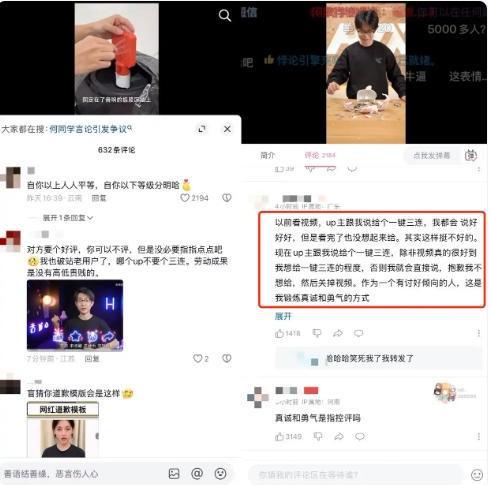The width and height of the screenshot is (491, 485).
Task: Expand 展开1条回复 under first comment
Action: point(68,218)
